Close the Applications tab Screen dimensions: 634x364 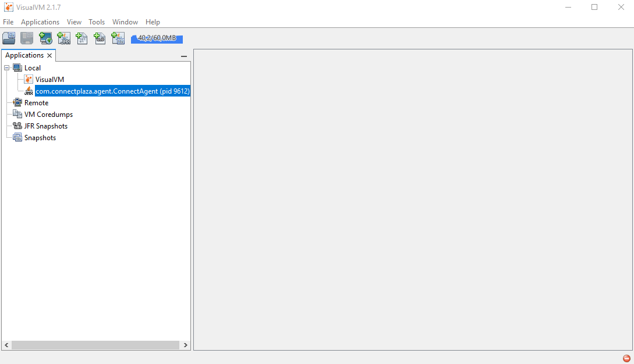tap(49, 56)
